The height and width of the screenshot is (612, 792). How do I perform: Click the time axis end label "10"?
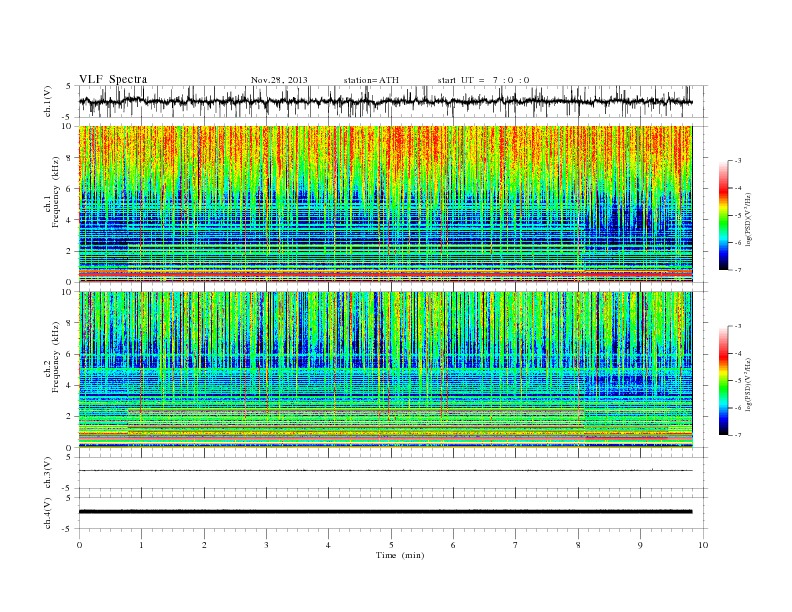703,545
